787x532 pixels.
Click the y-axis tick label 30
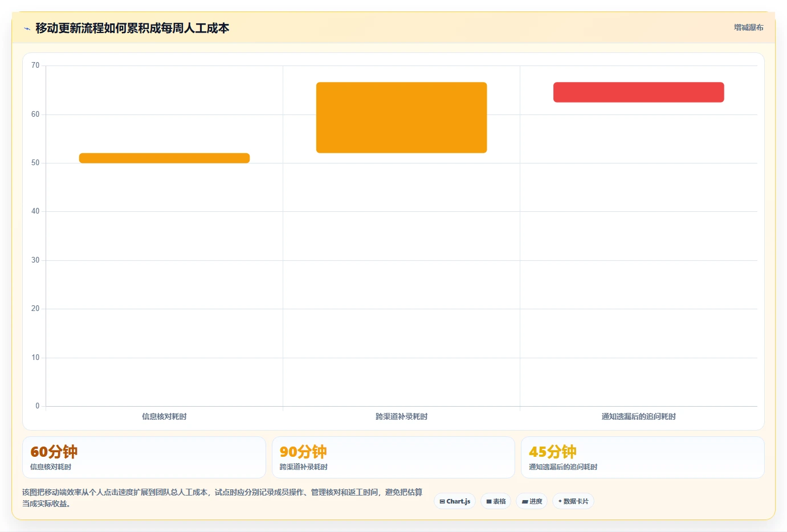35,260
